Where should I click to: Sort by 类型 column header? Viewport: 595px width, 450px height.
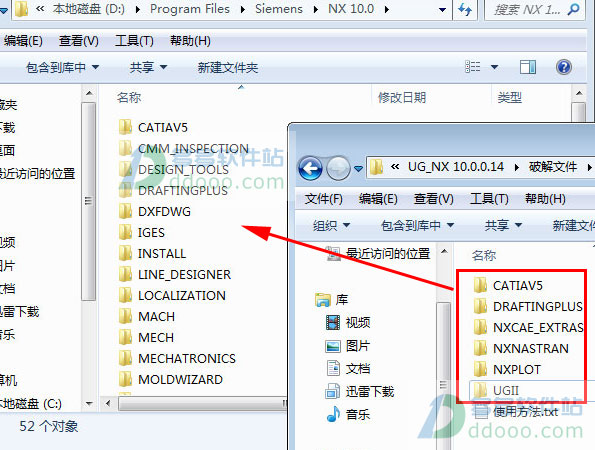(x=510, y=98)
